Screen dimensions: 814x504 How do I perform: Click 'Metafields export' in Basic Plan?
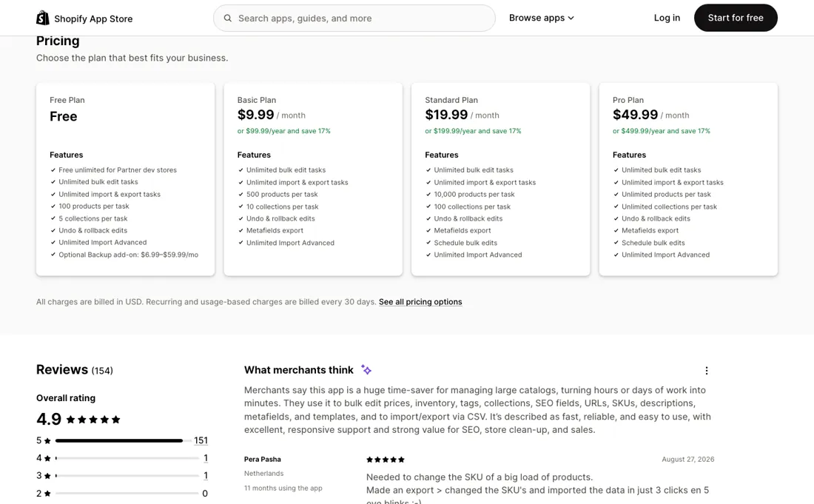[275, 231]
